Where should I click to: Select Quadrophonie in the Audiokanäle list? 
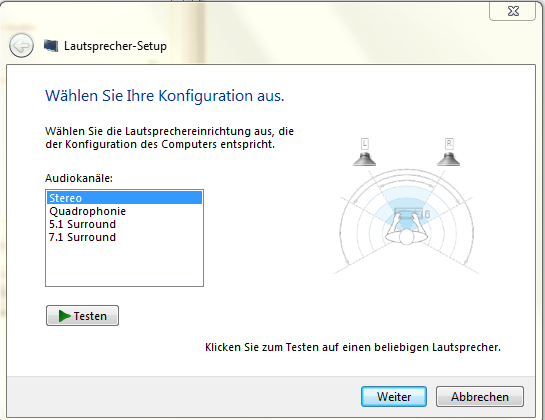point(124,211)
